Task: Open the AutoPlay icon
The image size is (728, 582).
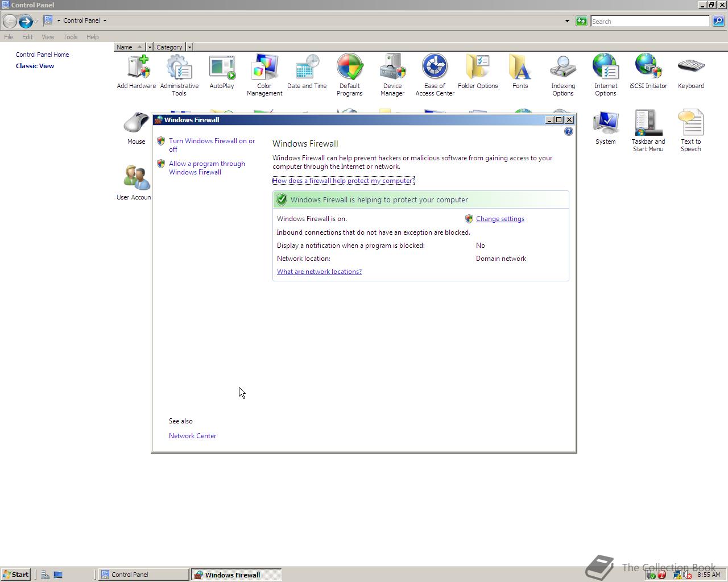Action: click(x=222, y=72)
